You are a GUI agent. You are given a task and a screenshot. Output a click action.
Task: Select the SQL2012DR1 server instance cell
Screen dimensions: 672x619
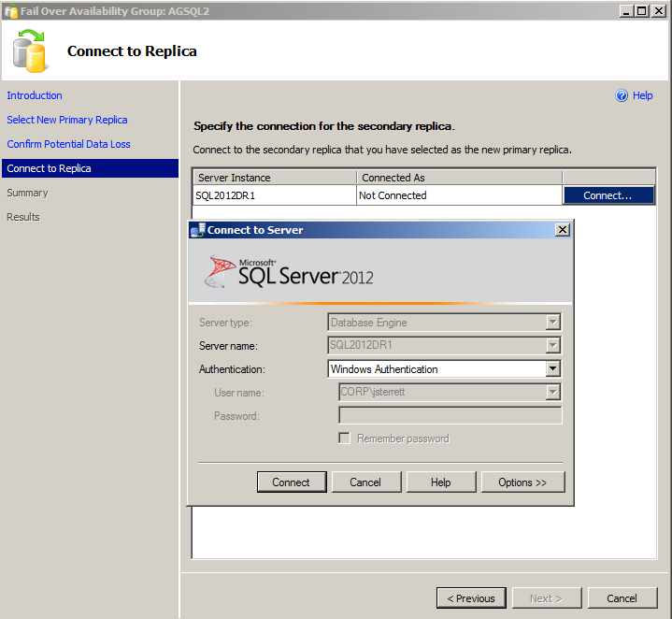click(274, 195)
